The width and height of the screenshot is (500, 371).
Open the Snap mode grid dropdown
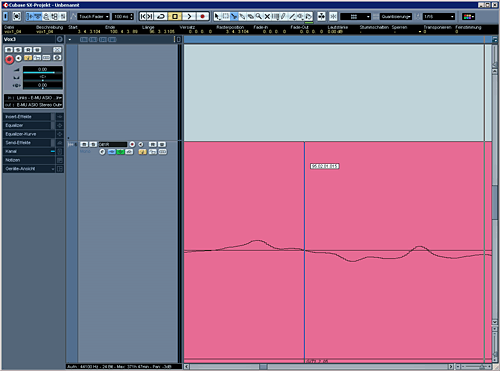tap(356, 16)
